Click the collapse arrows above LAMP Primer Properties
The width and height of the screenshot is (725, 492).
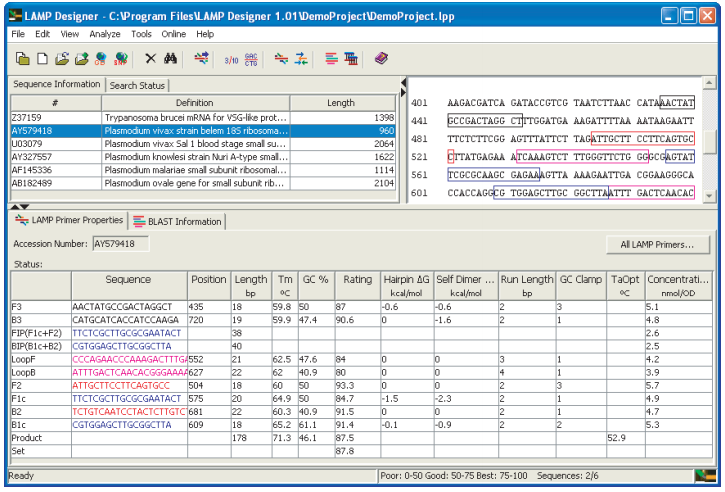pos(19,206)
